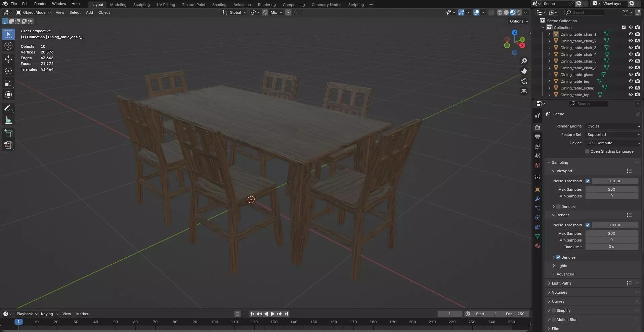Toggle camera view in viewport
The width and height of the screenshot is (644, 332).
coord(524,81)
